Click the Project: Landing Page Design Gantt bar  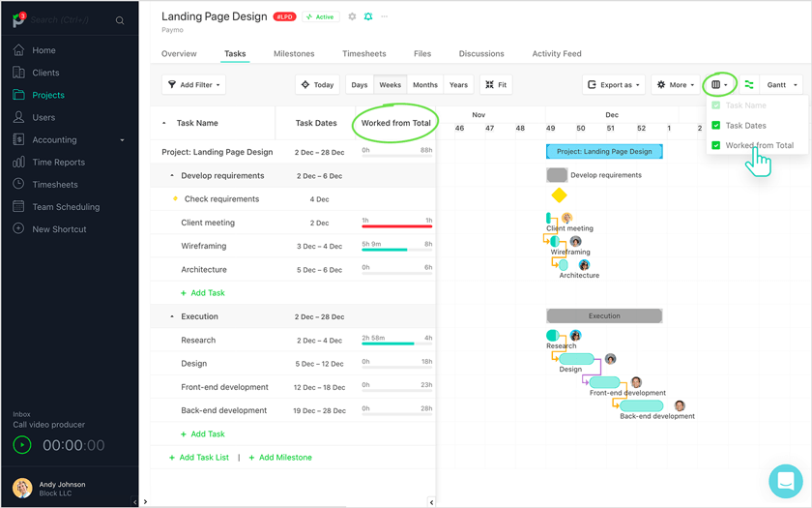[604, 151]
